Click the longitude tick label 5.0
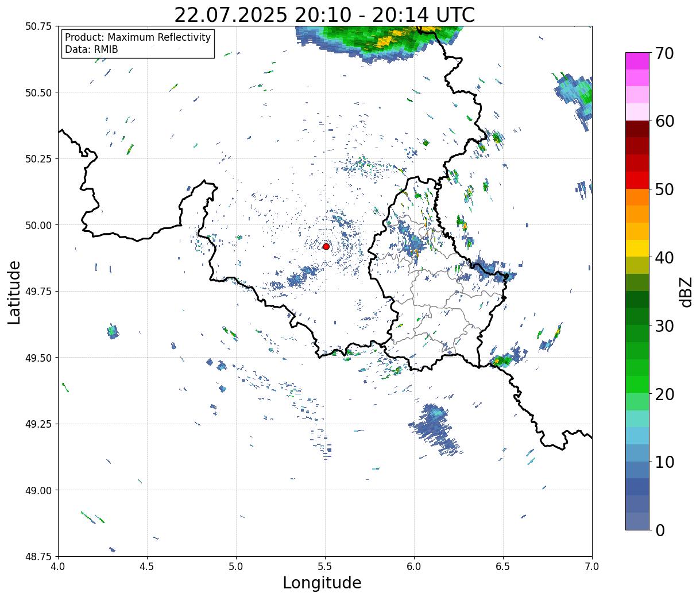This screenshot has height=597, width=700. 236,566
